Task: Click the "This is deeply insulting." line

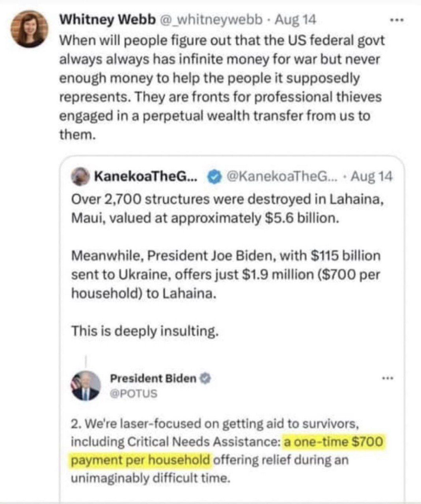Action: (145, 331)
